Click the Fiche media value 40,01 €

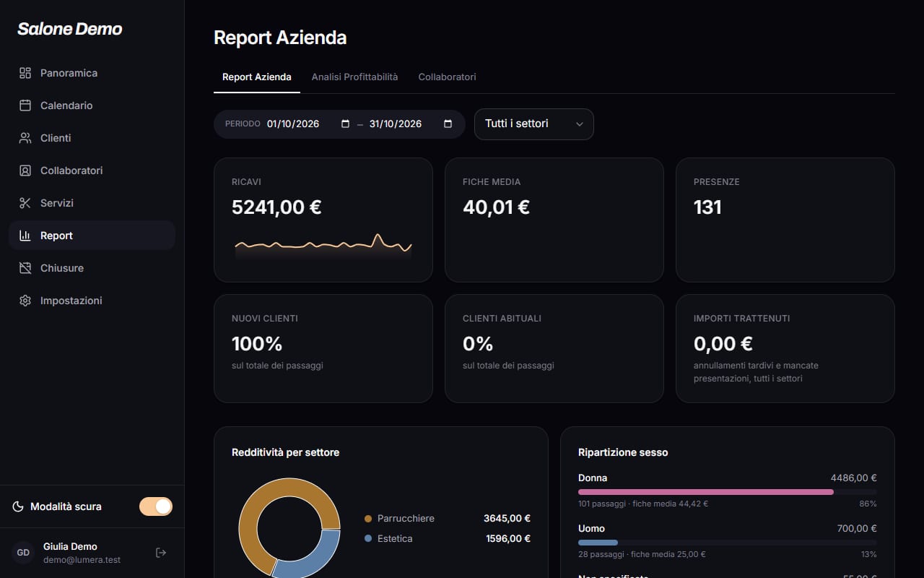[497, 207]
